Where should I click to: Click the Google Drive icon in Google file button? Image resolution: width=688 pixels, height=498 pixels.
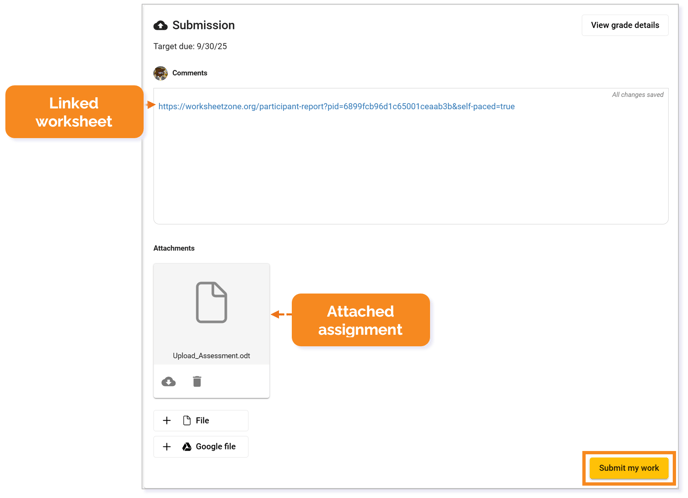(x=187, y=447)
